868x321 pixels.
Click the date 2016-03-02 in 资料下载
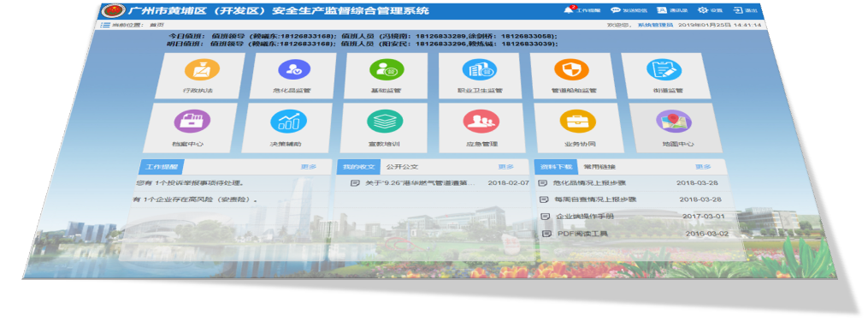[706, 234]
